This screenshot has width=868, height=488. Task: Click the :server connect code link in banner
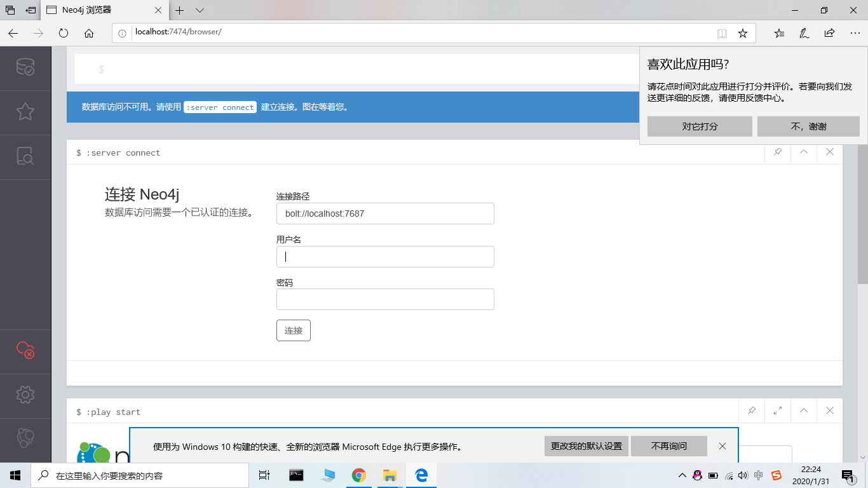[220, 107]
